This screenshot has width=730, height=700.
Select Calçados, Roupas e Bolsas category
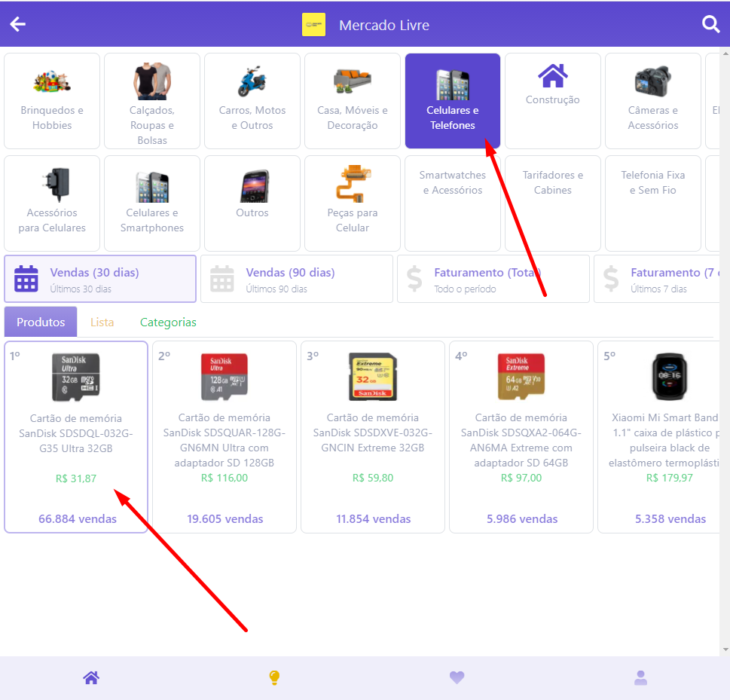(152, 101)
